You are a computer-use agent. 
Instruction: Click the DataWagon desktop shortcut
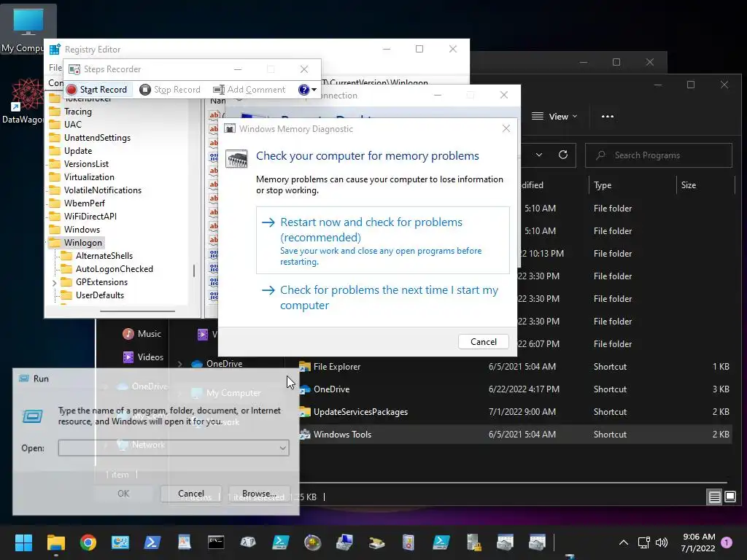click(27, 101)
